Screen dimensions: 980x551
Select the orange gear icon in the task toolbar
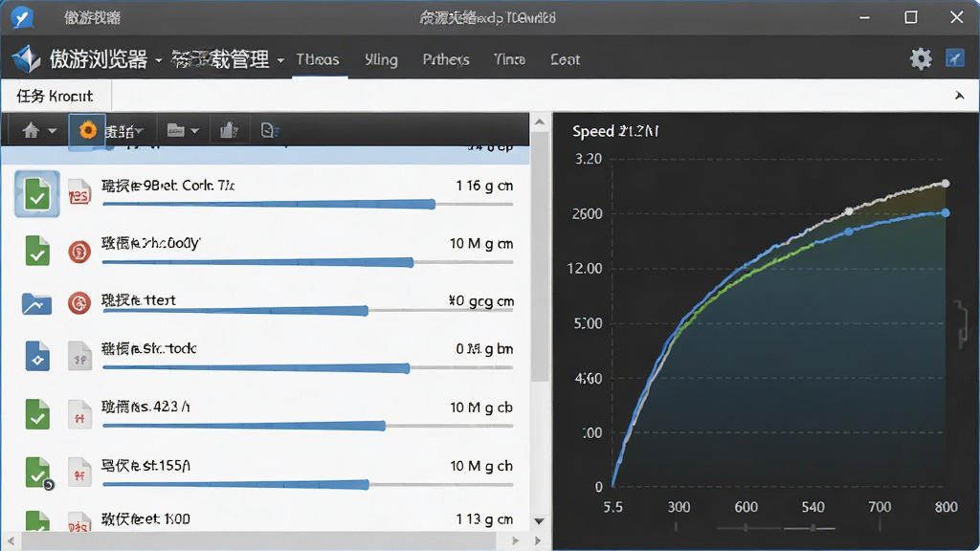tap(87, 130)
